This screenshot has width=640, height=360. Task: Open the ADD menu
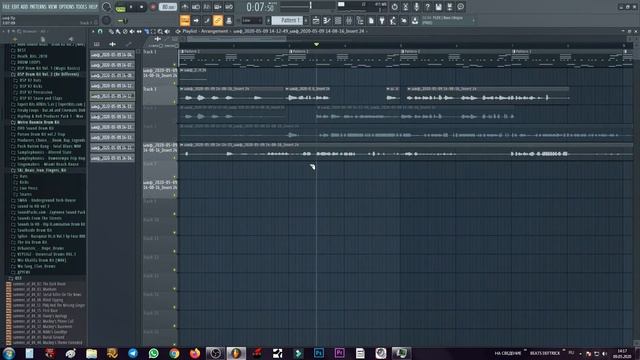coord(24,7)
